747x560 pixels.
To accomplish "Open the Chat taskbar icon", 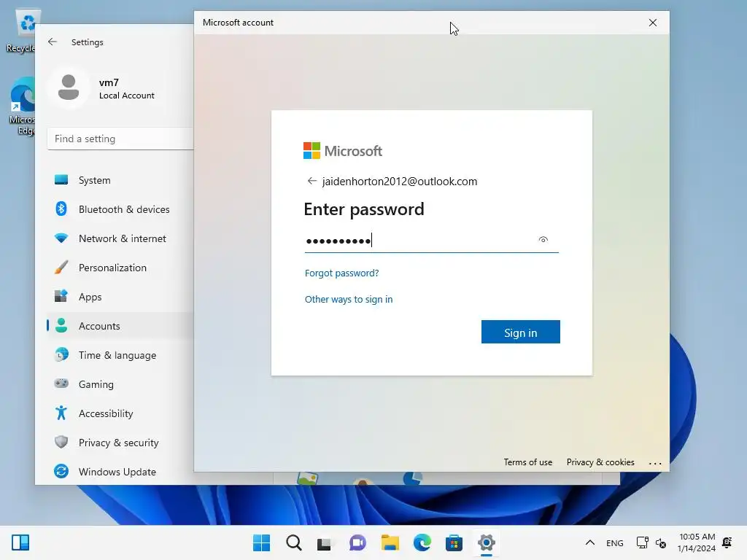I will [357, 542].
